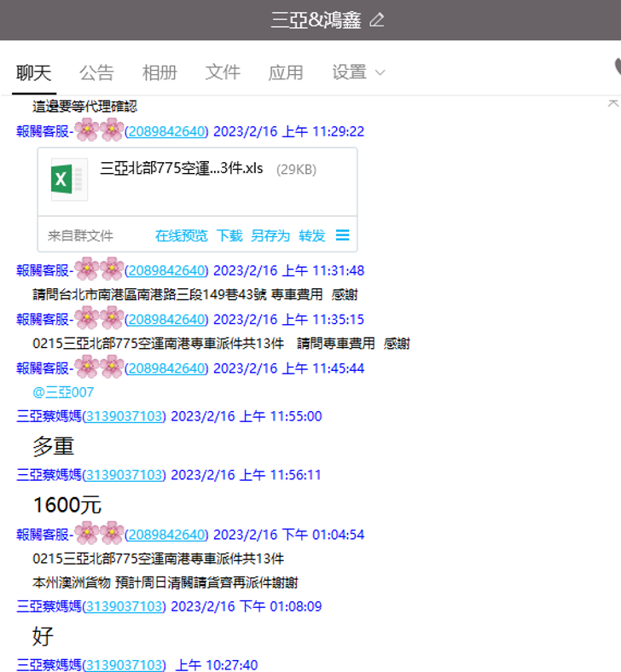Forward the file using 转发
The image size is (621, 672).
[x=311, y=235]
